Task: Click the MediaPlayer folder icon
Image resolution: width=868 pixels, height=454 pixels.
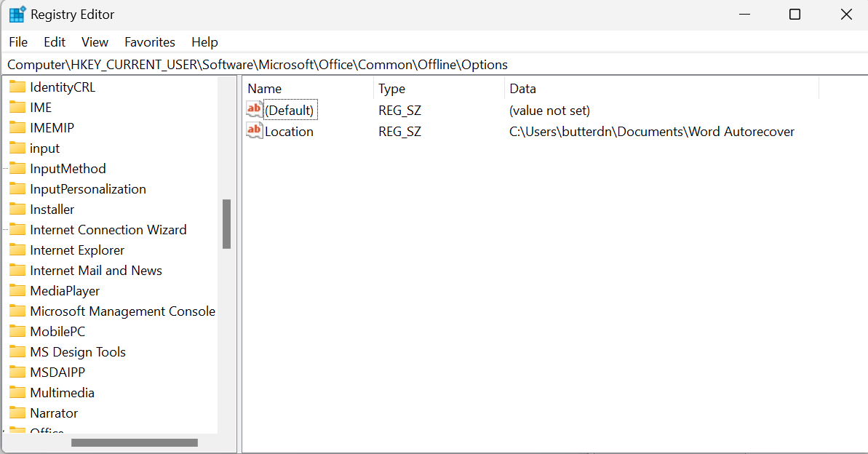Action: pyautogui.click(x=17, y=291)
